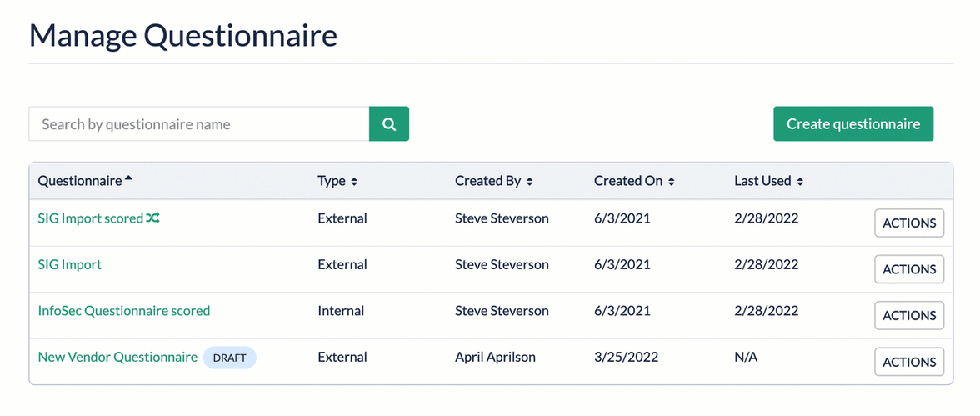
Task: Sort the Last Used column
Action: point(800,181)
